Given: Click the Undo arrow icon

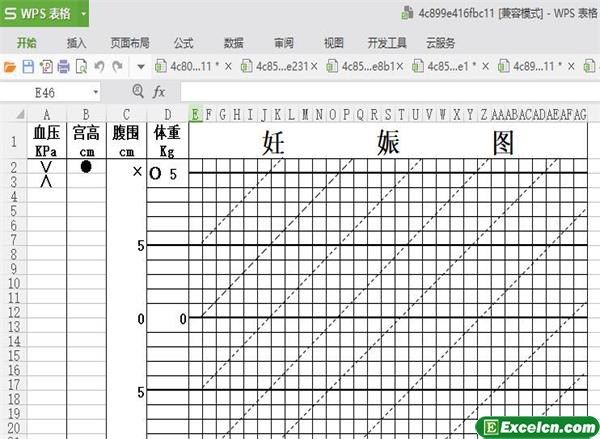Looking at the screenshot, I should coord(99,67).
